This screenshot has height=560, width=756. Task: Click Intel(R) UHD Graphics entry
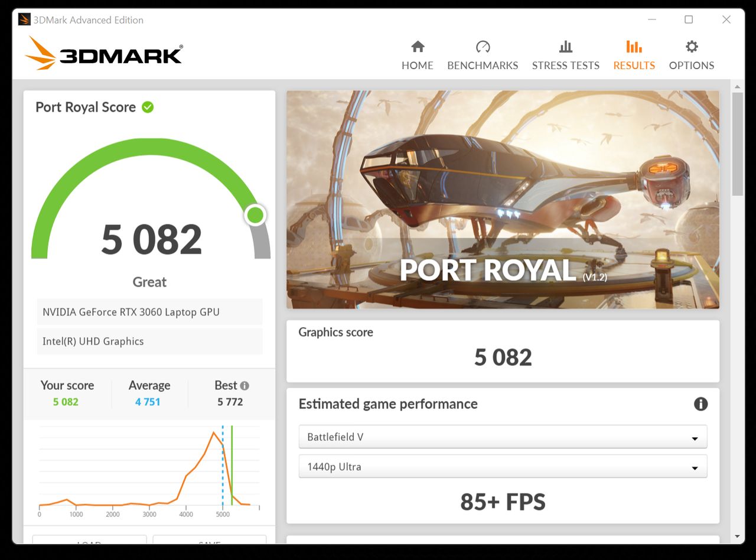[x=149, y=341]
